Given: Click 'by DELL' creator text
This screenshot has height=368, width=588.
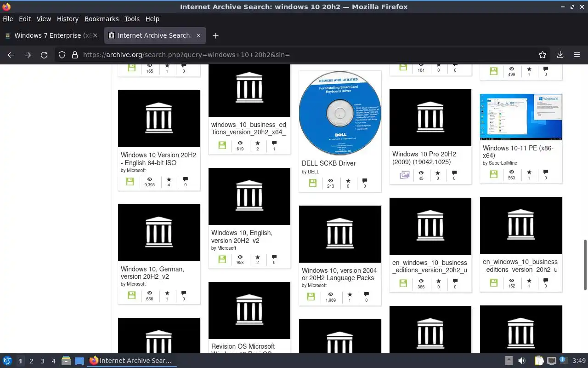Looking at the screenshot, I should pyautogui.click(x=311, y=172).
